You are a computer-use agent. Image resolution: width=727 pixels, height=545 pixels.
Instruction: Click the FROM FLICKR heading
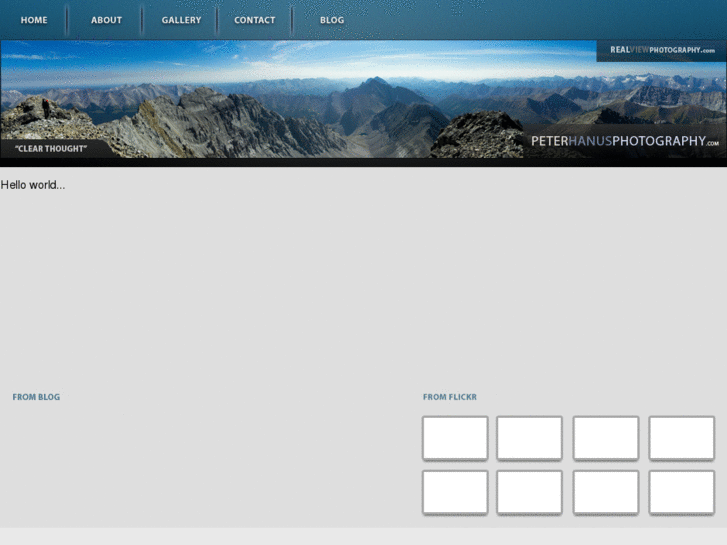(450, 397)
